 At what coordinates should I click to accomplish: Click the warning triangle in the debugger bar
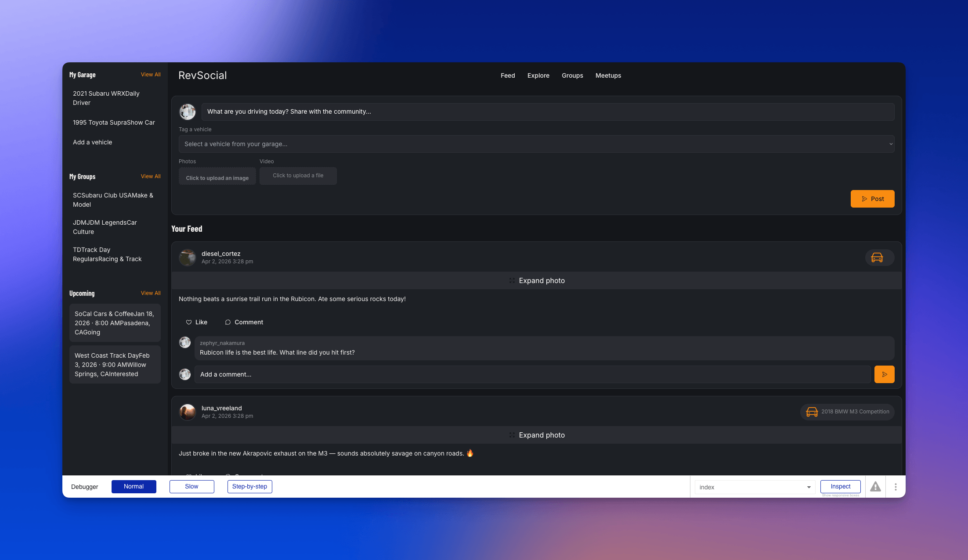pyautogui.click(x=875, y=486)
